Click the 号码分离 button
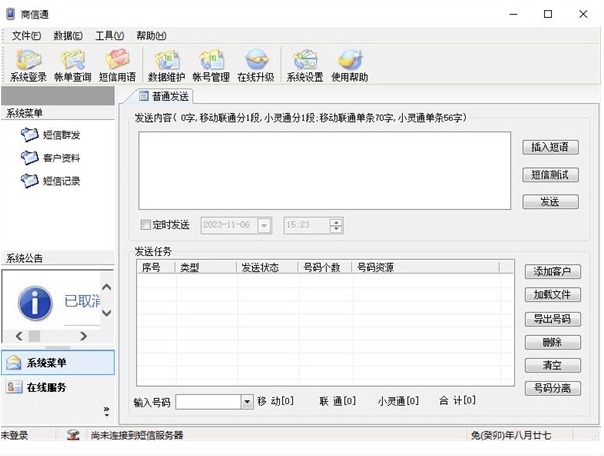 coord(553,388)
